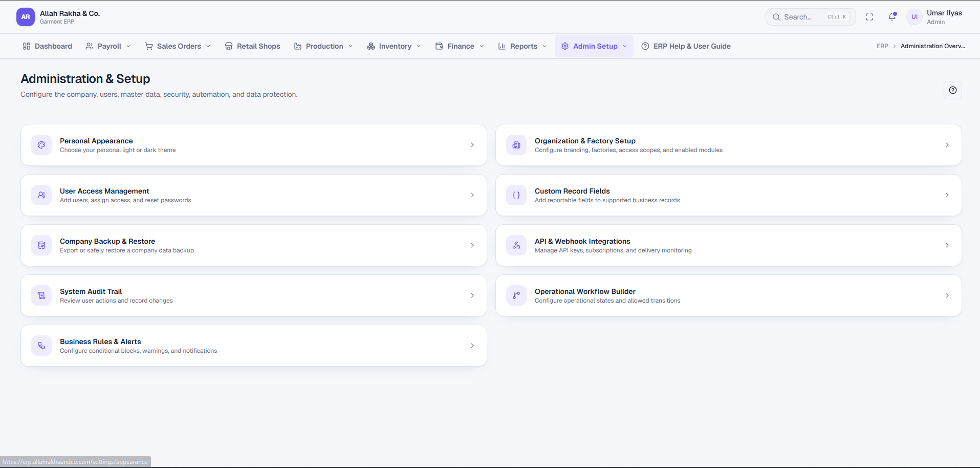This screenshot has width=980, height=468.
Task: Open the Operational Workflow Builder title
Action: pyautogui.click(x=585, y=291)
